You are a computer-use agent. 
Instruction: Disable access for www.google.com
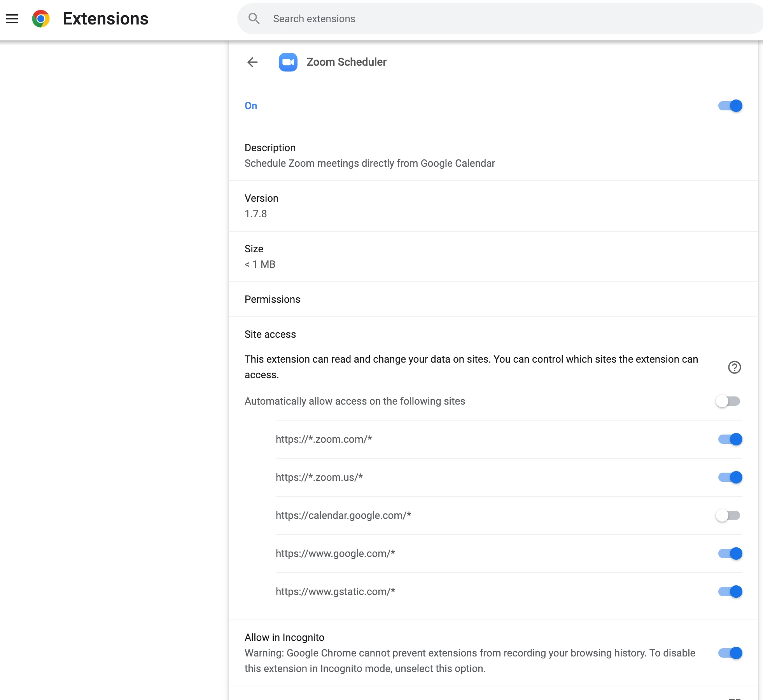730,553
